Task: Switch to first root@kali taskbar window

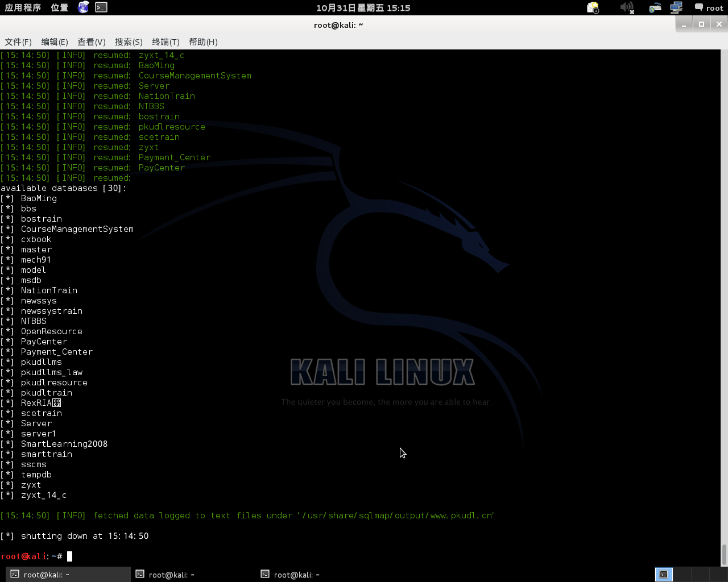Action: (x=67, y=575)
